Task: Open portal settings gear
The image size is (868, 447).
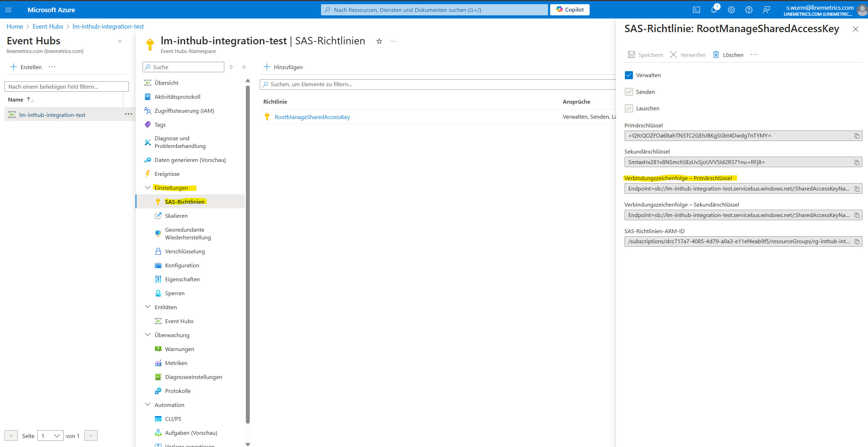Action: (731, 10)
